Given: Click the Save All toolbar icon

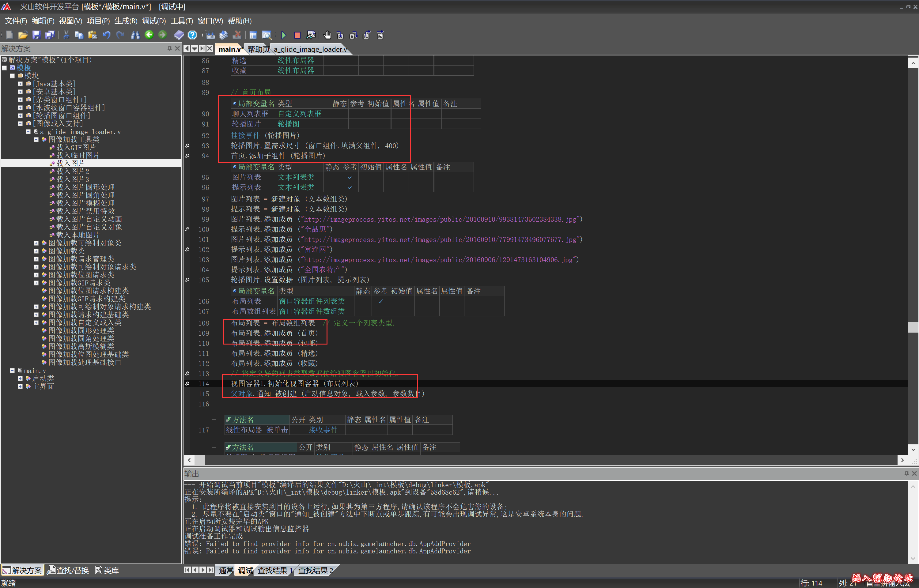Looking at the screenshot, I should (x=50, y=35).
